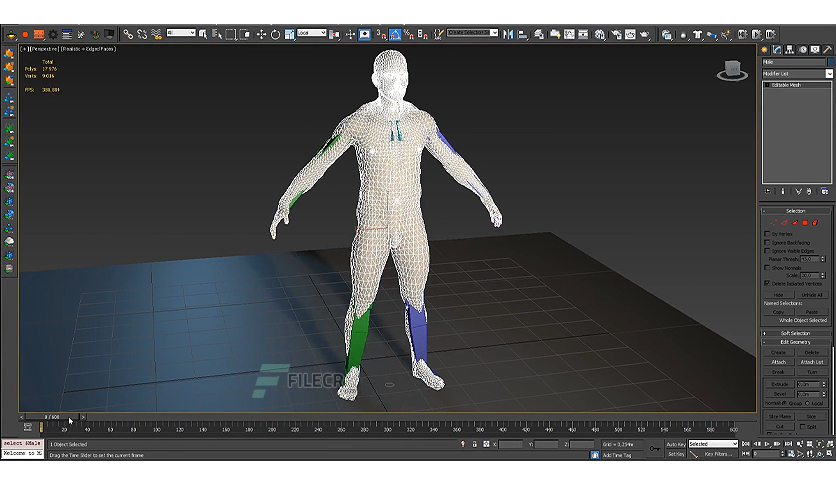836x484 pixels.
Task: Select Vertex sub-object level icon
Action: [774, 223]
